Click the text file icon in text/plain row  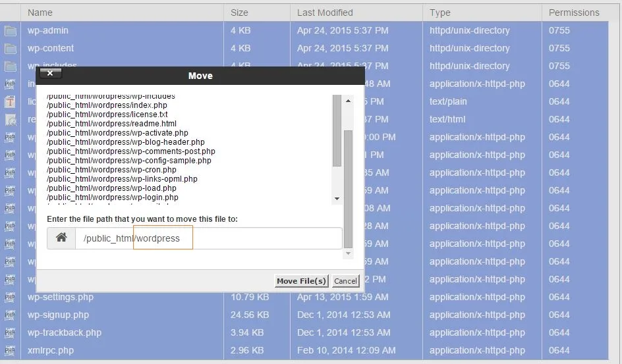[10, 102]
